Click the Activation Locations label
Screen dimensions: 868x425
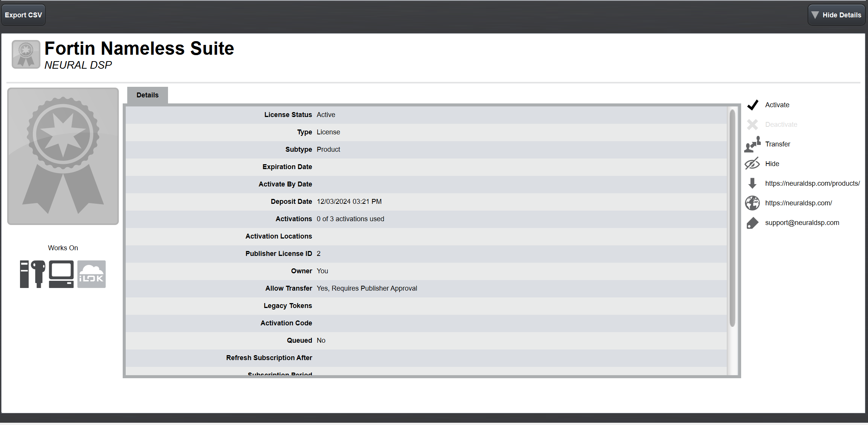coord(279,236)
